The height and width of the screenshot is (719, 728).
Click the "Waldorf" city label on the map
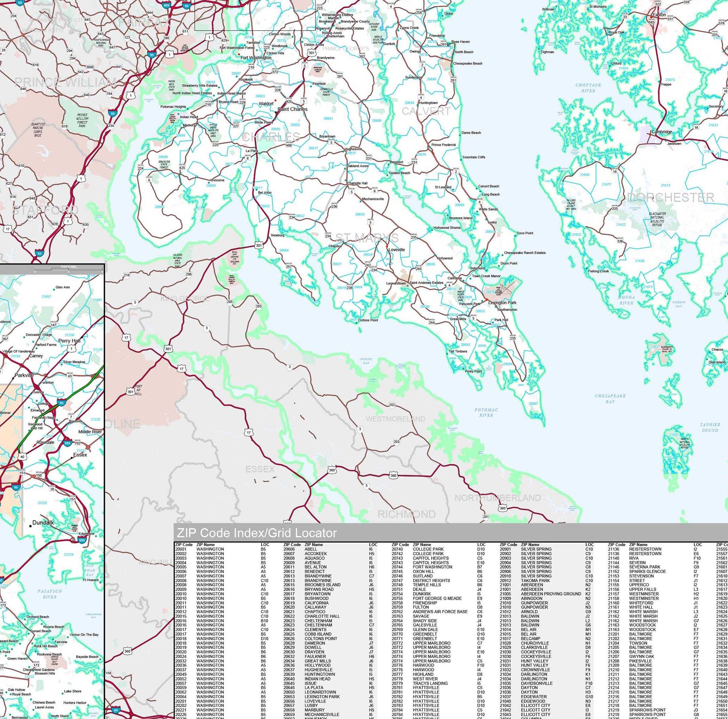[266, 104]
